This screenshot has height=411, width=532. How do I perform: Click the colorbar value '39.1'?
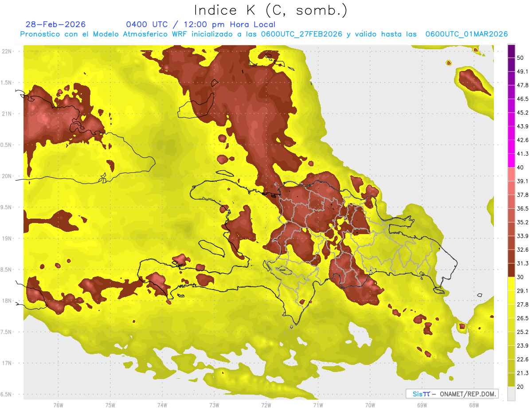523,181
